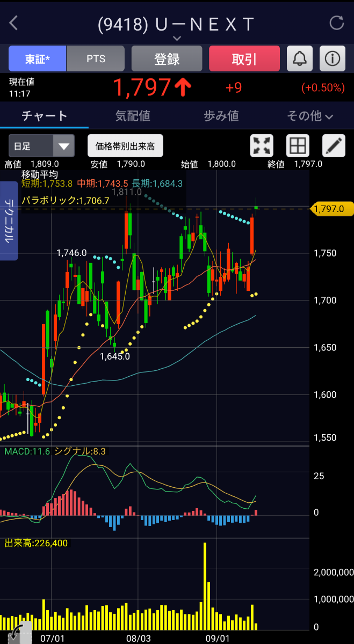The image size is (354, 644).
Task: Open 価格帯別出来高 view
Action: click(x=125, y=145)
